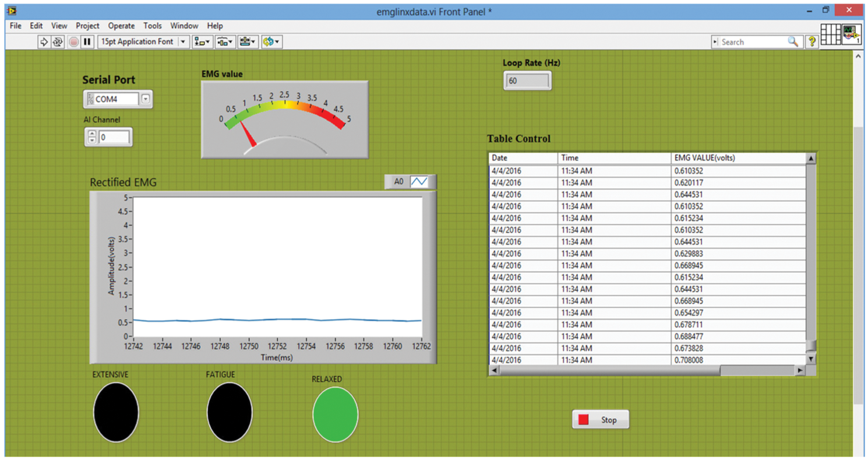Open the Reorder objects tool
This screenshot has width=868, height=460.
271,42
